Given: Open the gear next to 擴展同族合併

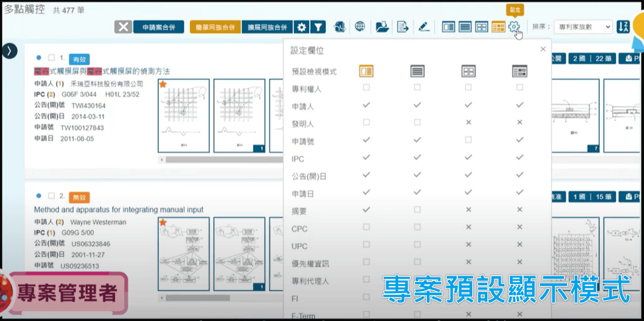Looking at the screenshot, I should click(x=301, y=27).
